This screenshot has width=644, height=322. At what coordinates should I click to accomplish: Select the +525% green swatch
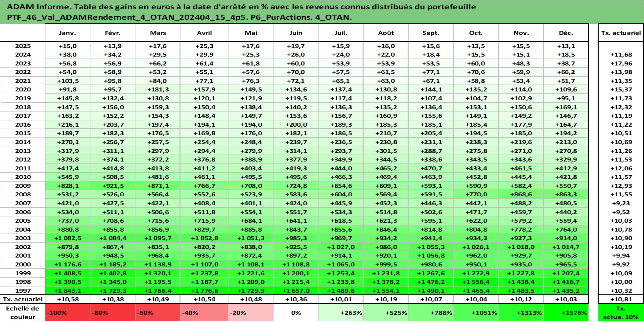coord(386,313)
